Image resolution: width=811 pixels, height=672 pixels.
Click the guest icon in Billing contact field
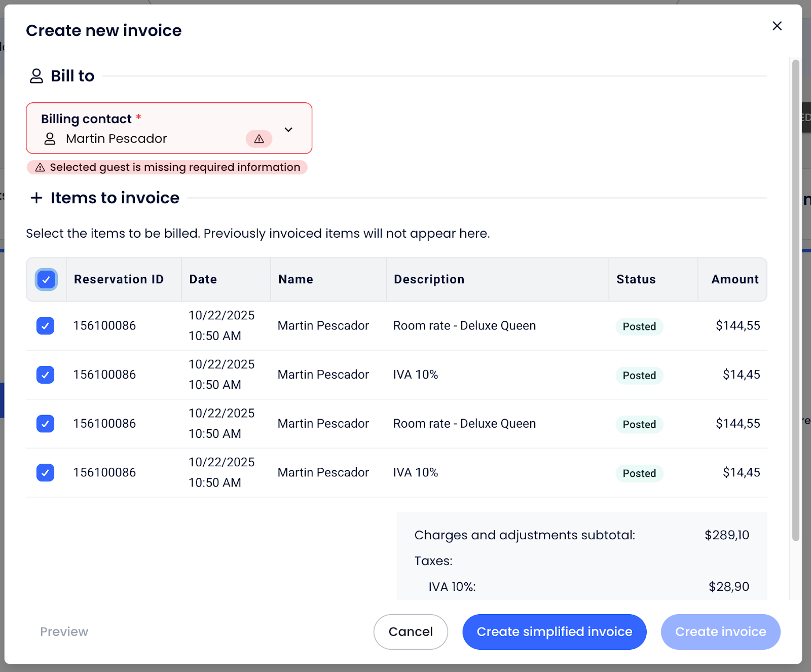50,139
